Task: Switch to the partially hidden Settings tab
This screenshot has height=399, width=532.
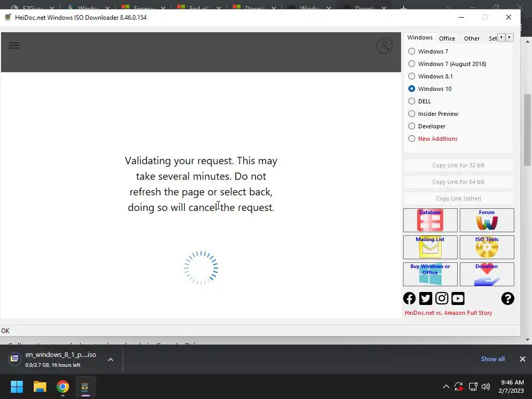Action: (x=493, y=38)
